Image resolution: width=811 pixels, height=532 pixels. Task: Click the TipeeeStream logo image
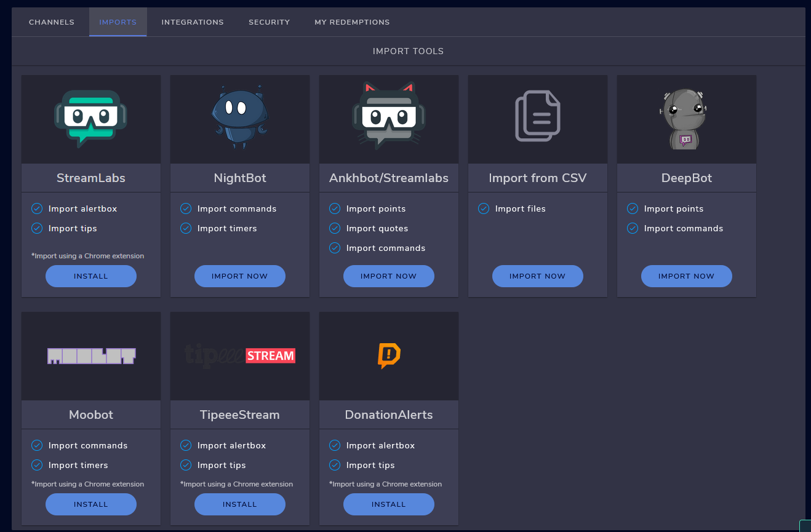(240, 355)
